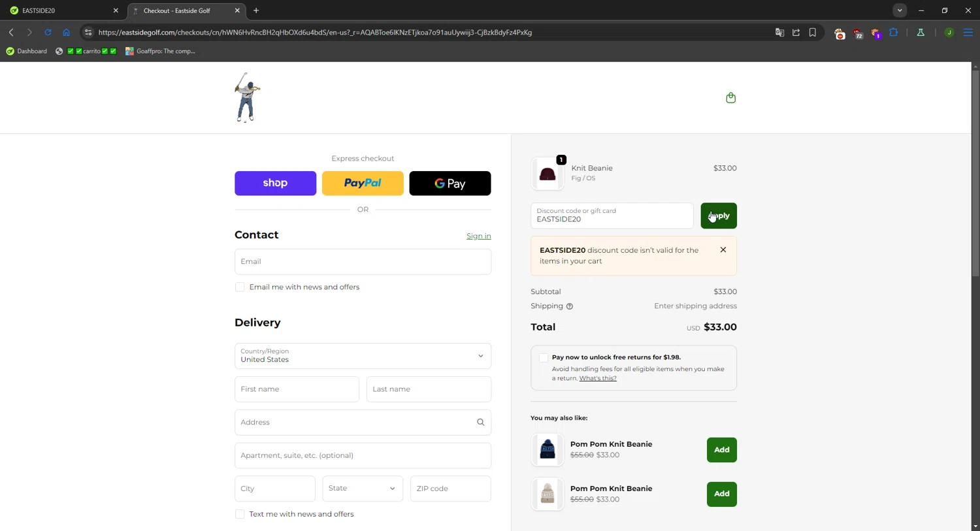The height and width of the screenshot is (531, 980).
Task: Focus the First name field
Action: (297, 389)
